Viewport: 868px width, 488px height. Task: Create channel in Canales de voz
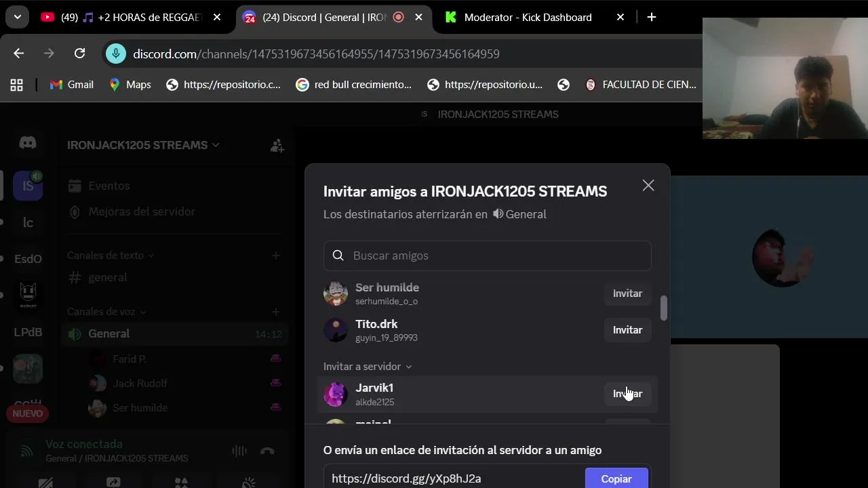tap(276, 312)
